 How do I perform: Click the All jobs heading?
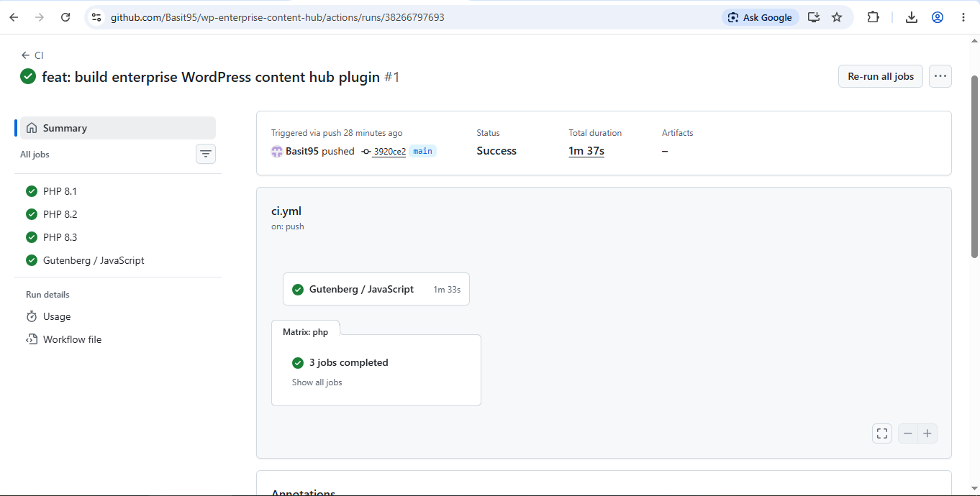click(35, 155)
